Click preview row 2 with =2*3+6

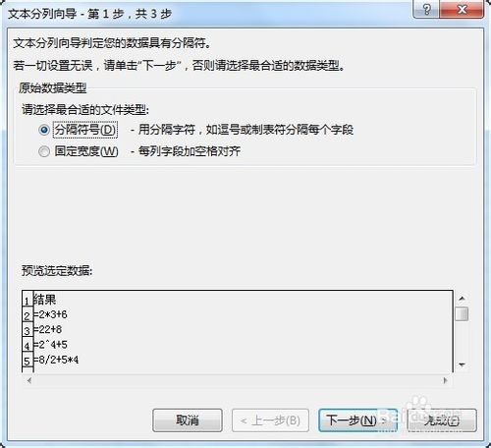(238, 314)
